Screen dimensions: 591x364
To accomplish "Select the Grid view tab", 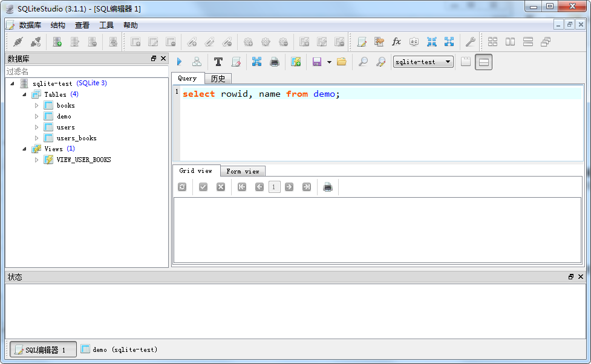I will [195, 171].
